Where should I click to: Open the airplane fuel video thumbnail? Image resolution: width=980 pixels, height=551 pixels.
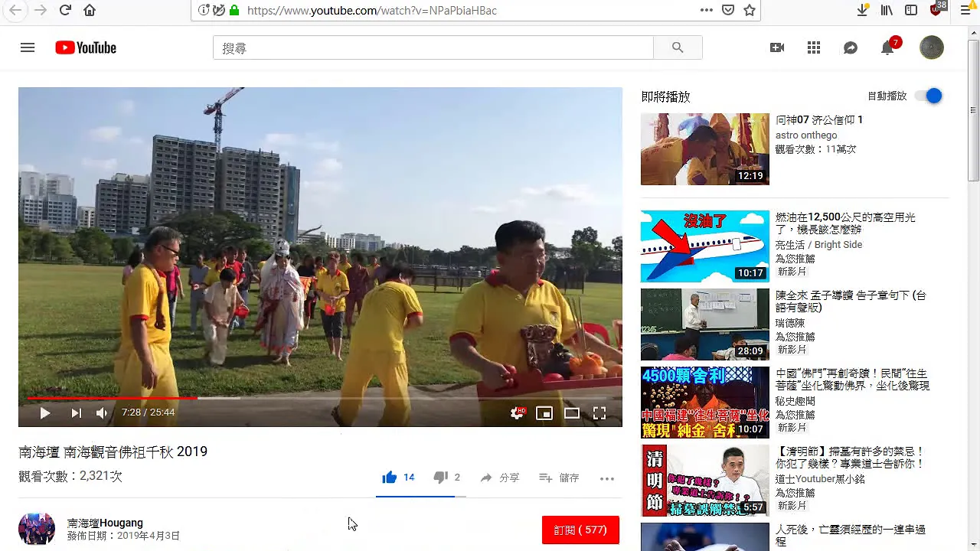click(x=705, y=246)
